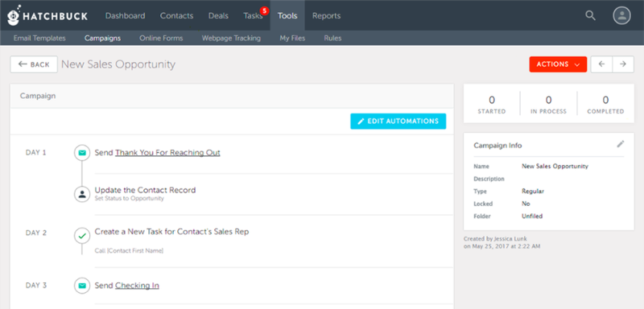Go to previous campaign with left arrow
Viewport: 644px width, 309px height.
(x=601, y=64)
